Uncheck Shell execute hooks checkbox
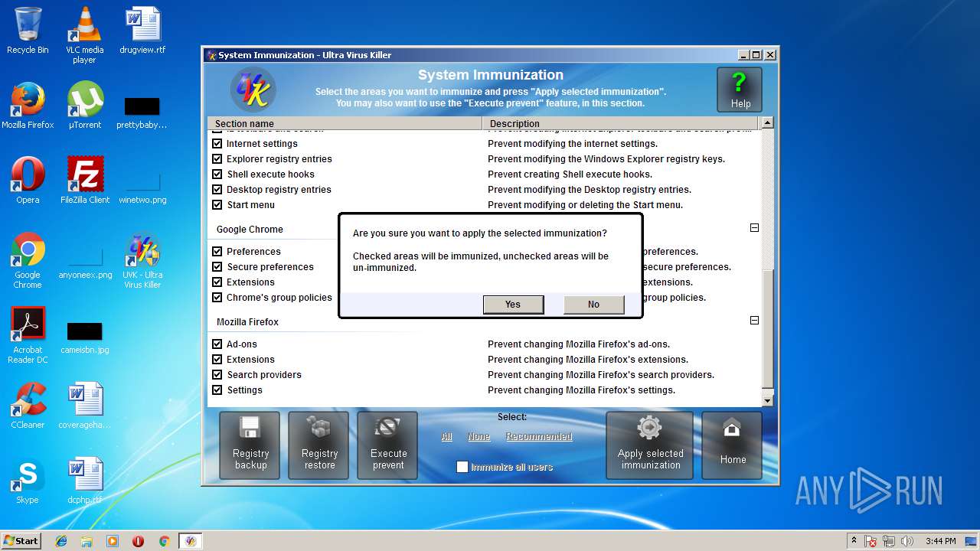The image size is (980, 551). (x=217, y=174)
